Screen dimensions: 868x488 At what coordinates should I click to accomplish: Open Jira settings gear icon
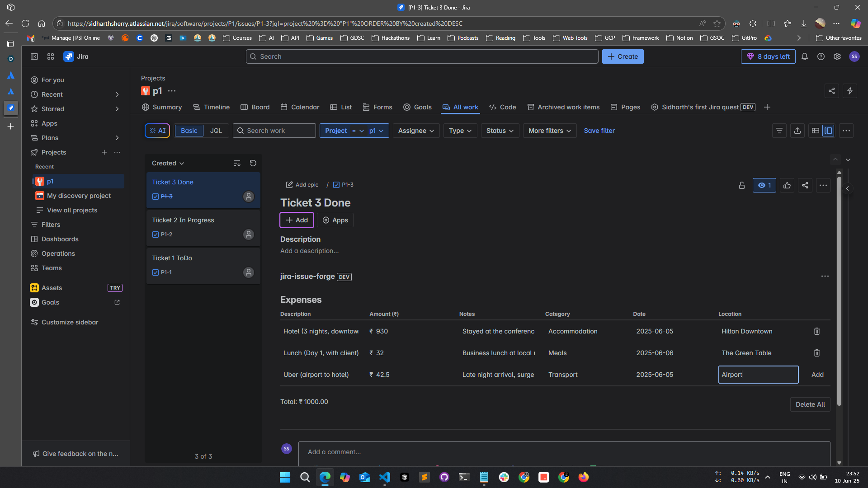837,56
